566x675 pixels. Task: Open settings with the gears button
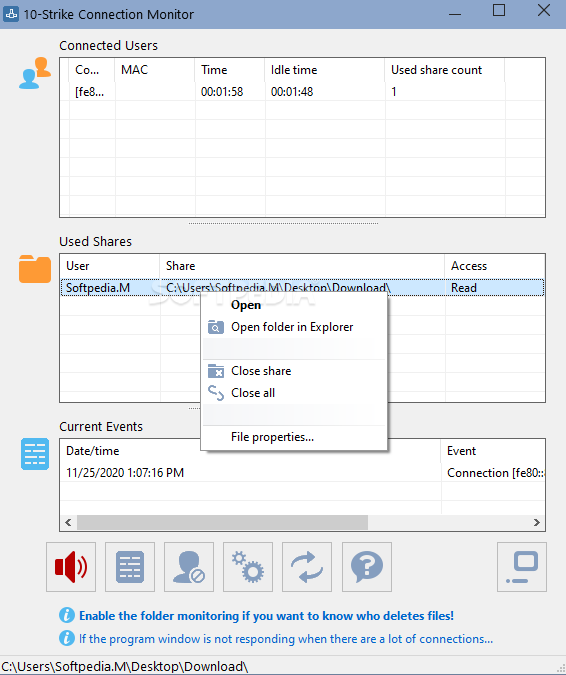click(x=248, y=567)
